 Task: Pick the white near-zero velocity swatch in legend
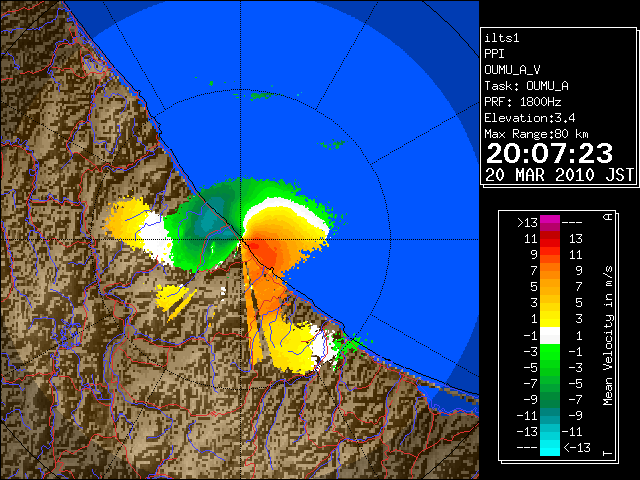(550, 336)
